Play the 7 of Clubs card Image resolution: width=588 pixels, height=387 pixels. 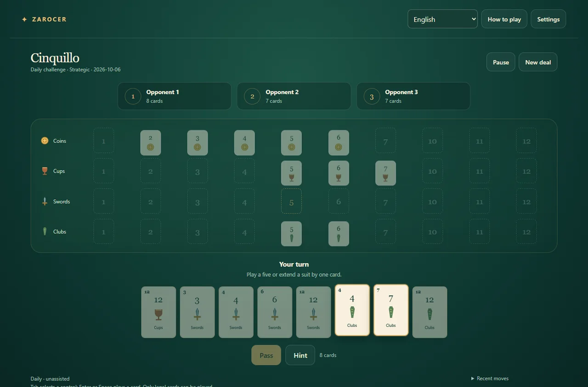pos(391,310)
